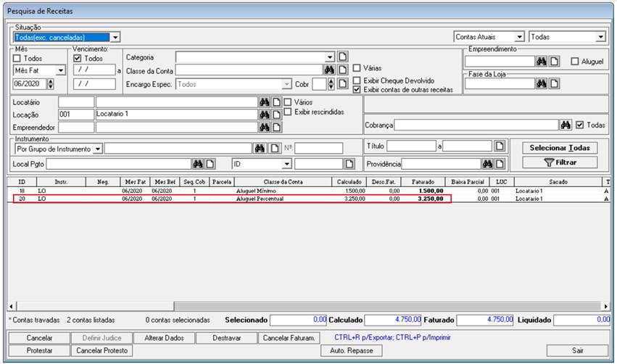The image size is (617, 364).
Task: Sort by ID column header
Action: coord(22,182)
